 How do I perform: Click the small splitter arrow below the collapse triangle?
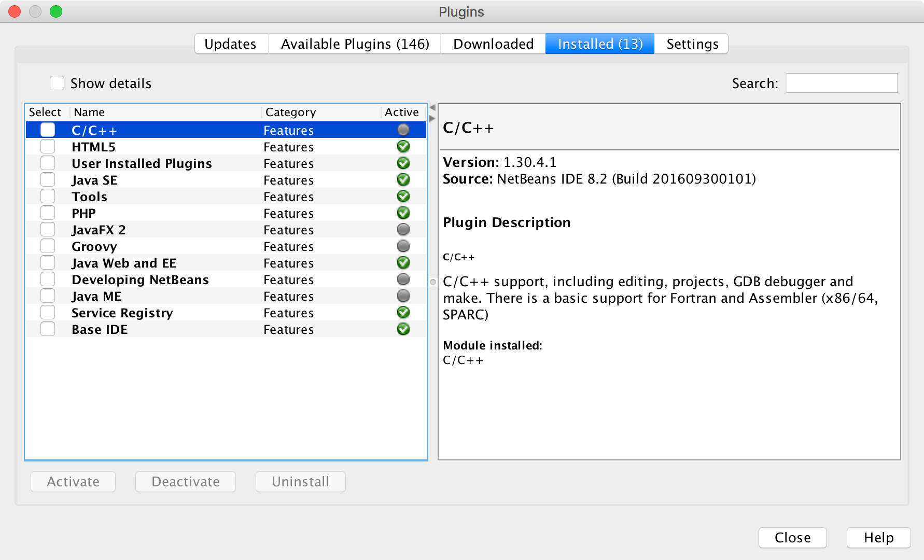click(x=432, y=118)
